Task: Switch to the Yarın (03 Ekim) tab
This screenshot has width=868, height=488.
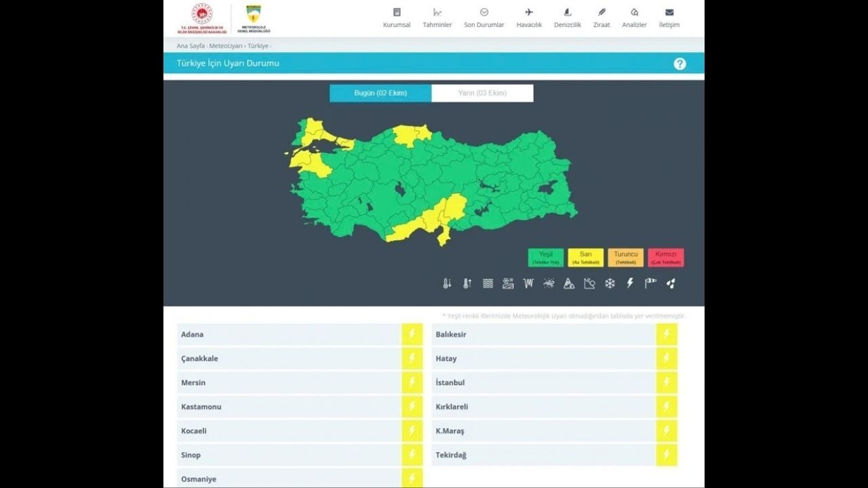Action: click(482, 93)
